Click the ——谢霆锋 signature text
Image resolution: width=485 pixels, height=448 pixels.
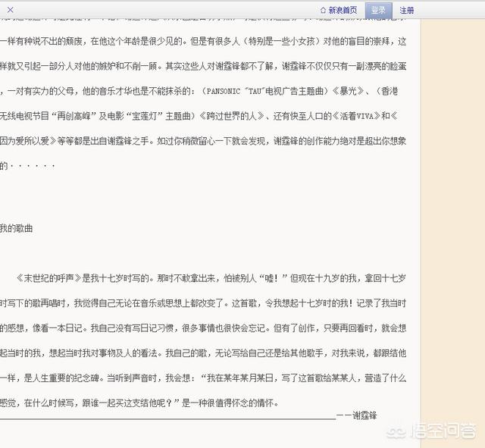click(356, 415)
